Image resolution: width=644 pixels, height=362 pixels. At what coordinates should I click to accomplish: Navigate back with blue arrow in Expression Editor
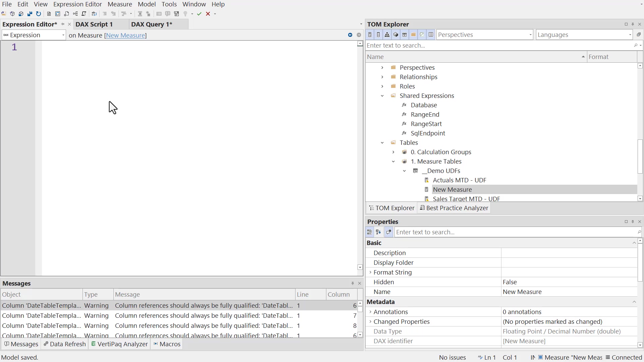pyautogui.click(x=350, y=35)
